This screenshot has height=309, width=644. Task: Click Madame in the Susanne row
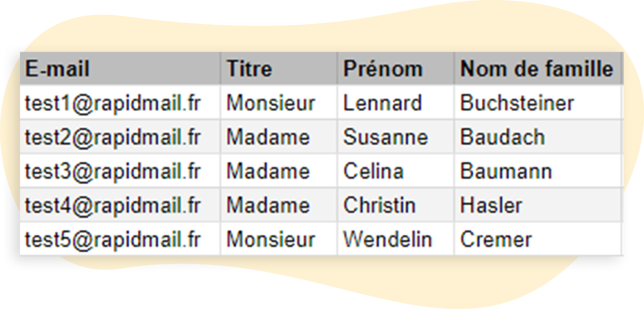point(268,137)
